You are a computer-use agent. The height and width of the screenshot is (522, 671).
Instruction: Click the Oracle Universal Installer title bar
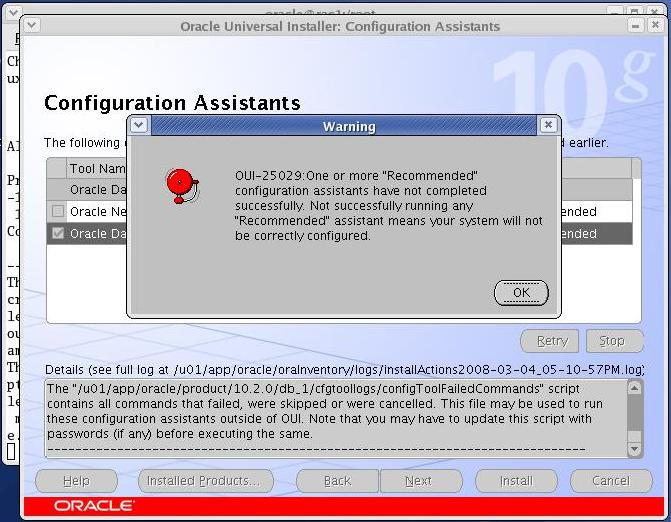pos(340,26)
